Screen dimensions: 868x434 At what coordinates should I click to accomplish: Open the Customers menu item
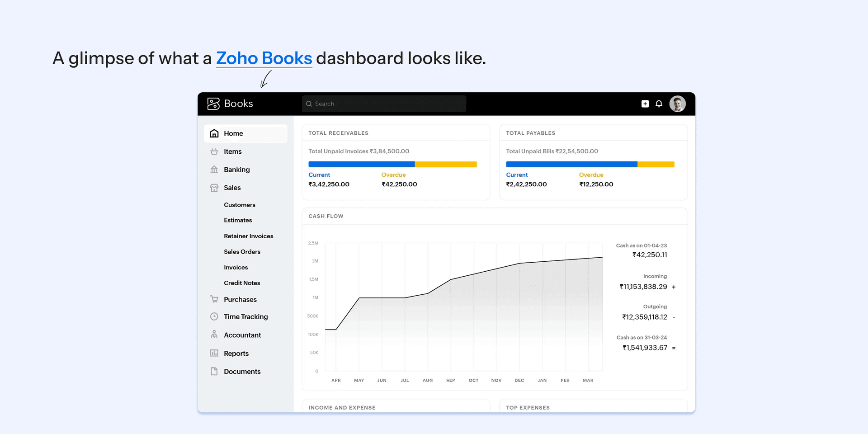(240, 204)
